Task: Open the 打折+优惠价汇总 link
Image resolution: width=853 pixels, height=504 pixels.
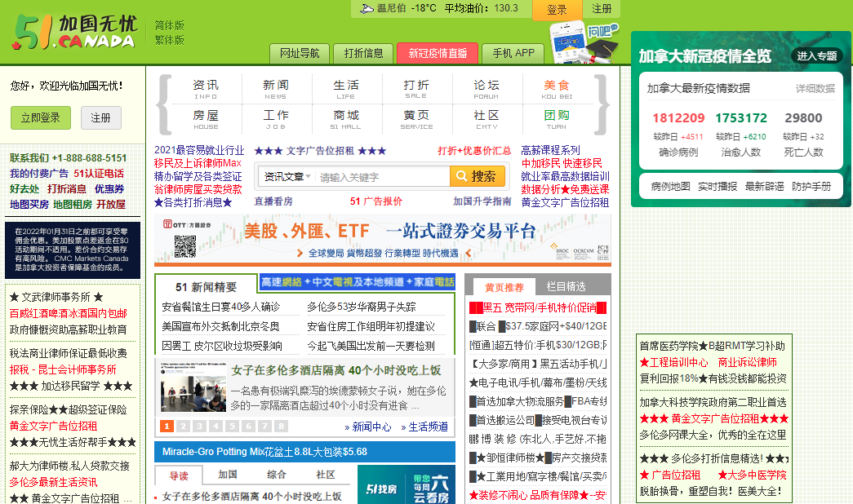Action: pyautogui.click(x=474, y=151)
